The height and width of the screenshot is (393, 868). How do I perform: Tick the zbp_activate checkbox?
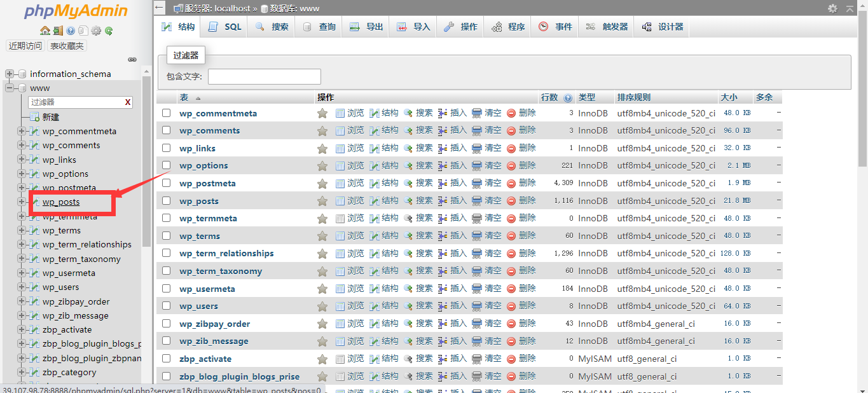click(166, 359)
